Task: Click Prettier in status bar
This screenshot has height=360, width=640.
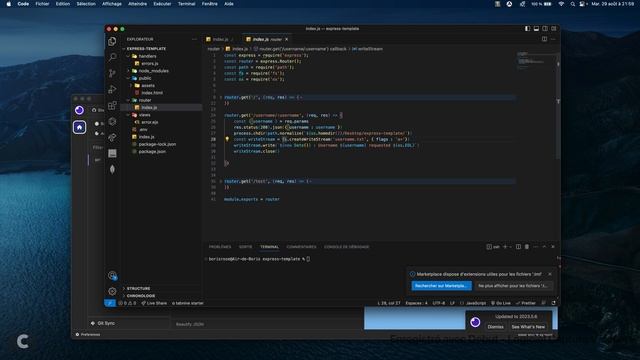Action: click(526, 303)
